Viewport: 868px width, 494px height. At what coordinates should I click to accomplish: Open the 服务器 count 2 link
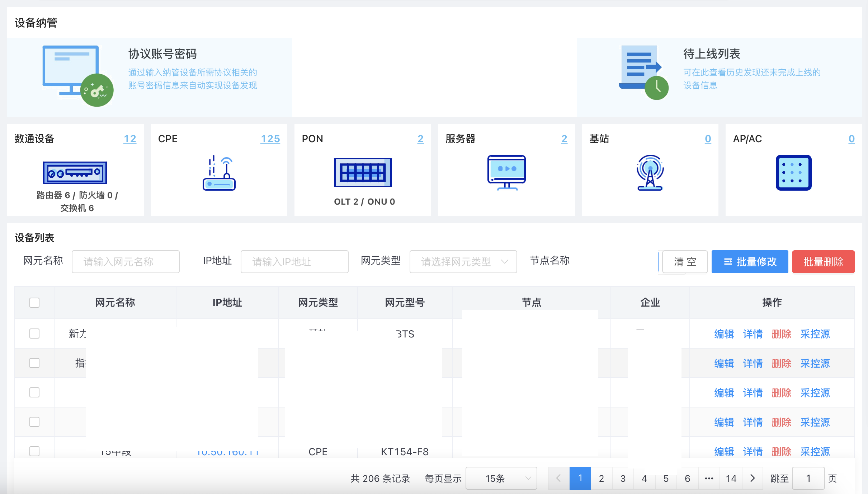point(564,139)
